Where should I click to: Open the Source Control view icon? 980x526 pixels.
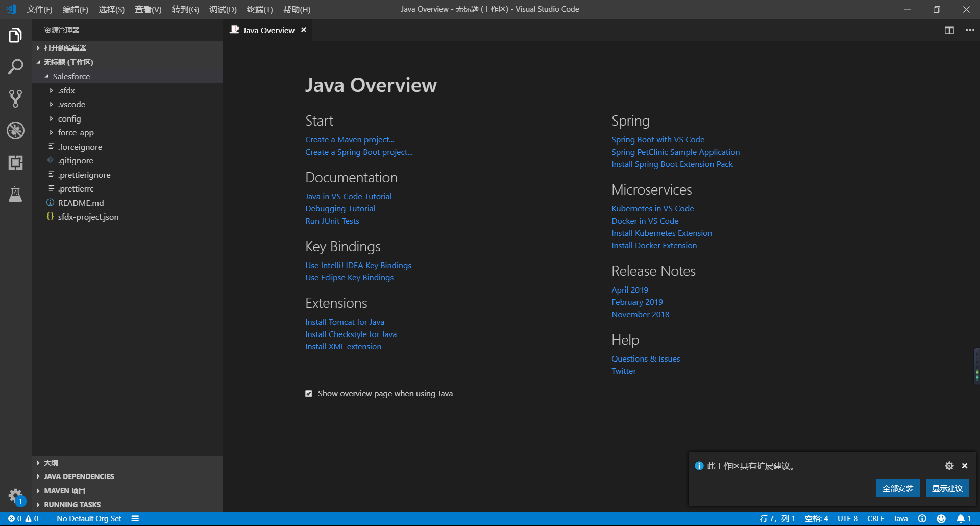[x=15, y=99]
